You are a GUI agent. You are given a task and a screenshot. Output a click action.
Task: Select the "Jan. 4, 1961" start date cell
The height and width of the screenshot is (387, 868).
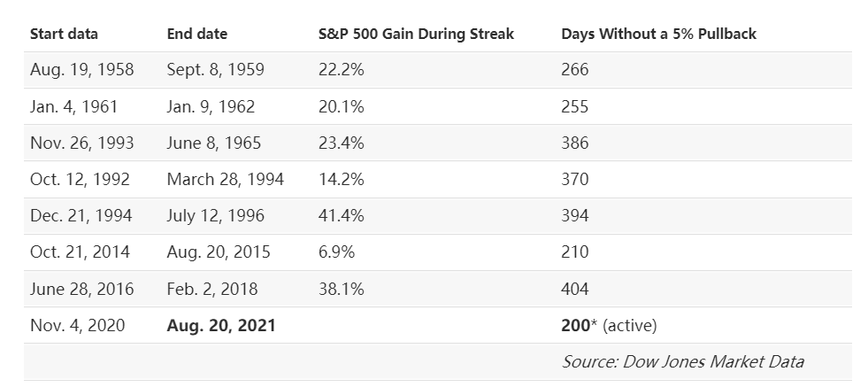(x=73, y=106)
